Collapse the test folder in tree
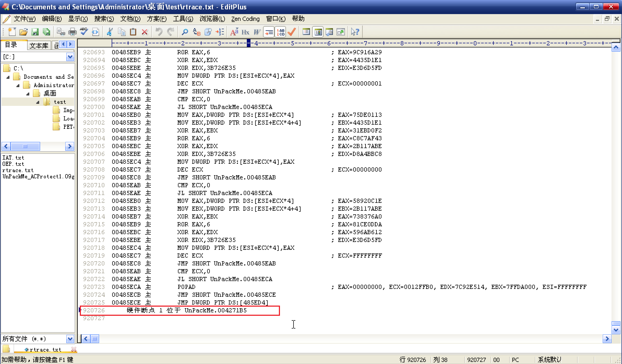Image resolution: width=622 pixels, height=364 pixels. pos(38,102)
